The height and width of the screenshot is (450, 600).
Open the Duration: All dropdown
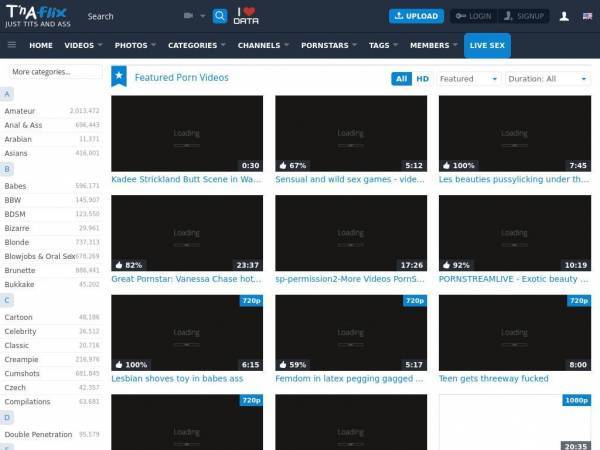(x=548, y=79)
